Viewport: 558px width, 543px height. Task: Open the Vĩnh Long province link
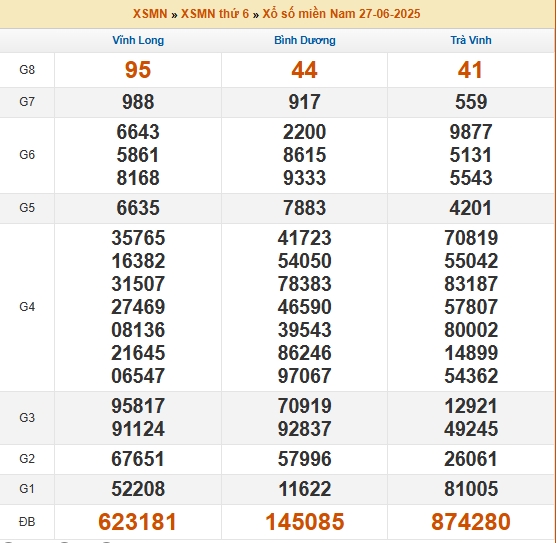pos(138,40)
